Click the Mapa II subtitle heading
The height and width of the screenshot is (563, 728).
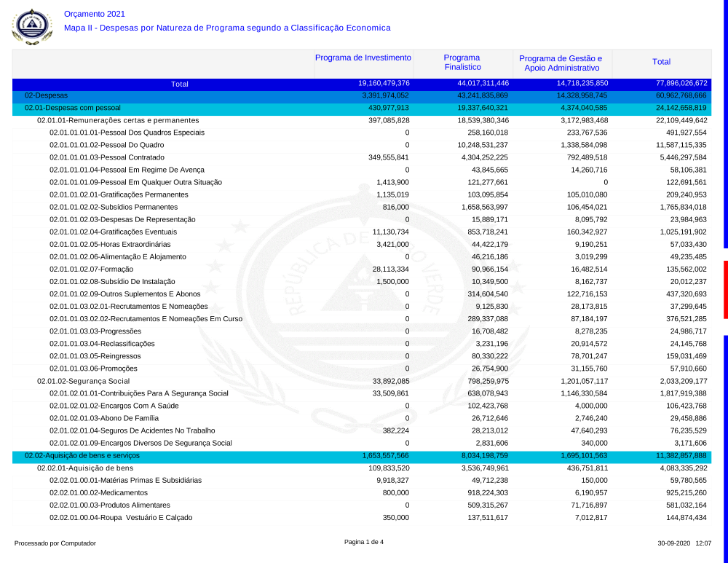227,28
